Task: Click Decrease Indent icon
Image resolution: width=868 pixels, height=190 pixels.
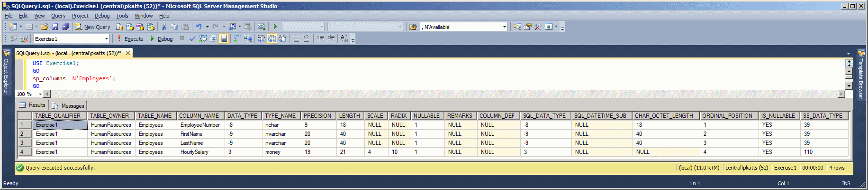Action: (x=320, y=38)
